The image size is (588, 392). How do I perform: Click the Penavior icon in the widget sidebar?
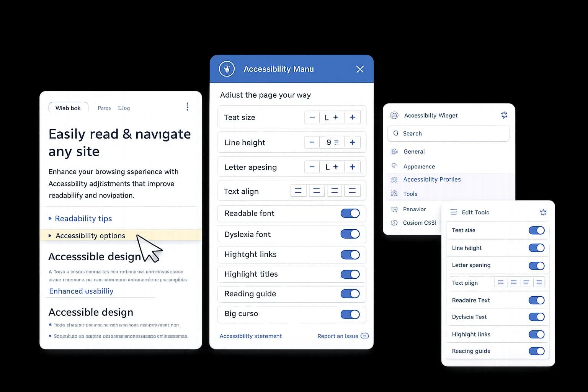[394, 209]
